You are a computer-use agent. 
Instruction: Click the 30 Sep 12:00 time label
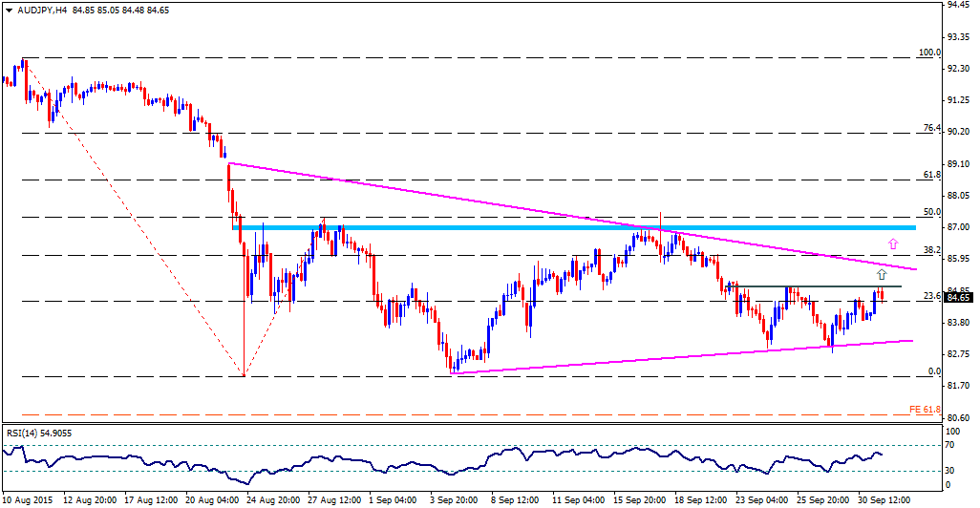(885, 500)
